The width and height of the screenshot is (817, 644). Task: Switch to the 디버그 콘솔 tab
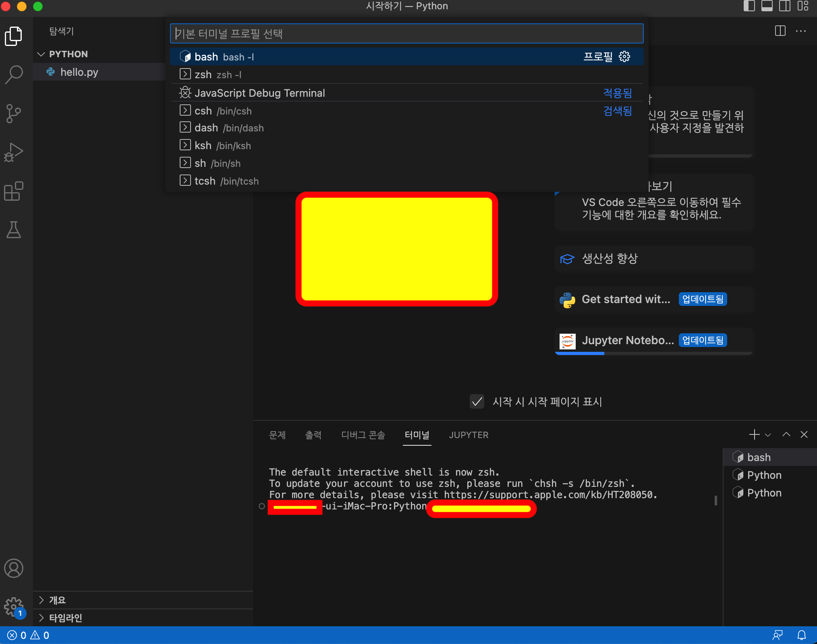(363, 435)
